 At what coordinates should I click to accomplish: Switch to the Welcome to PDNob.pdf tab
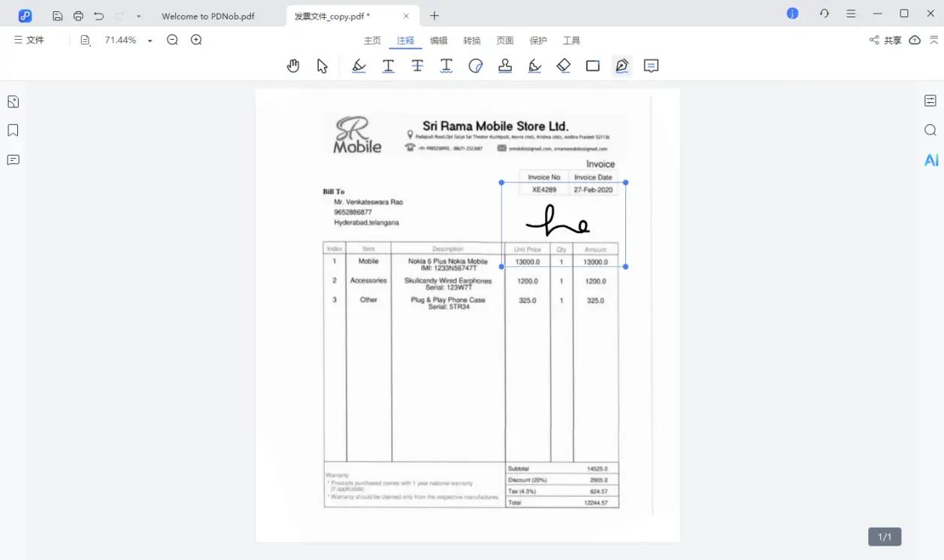pyautogui.click(x=208, y=16)
